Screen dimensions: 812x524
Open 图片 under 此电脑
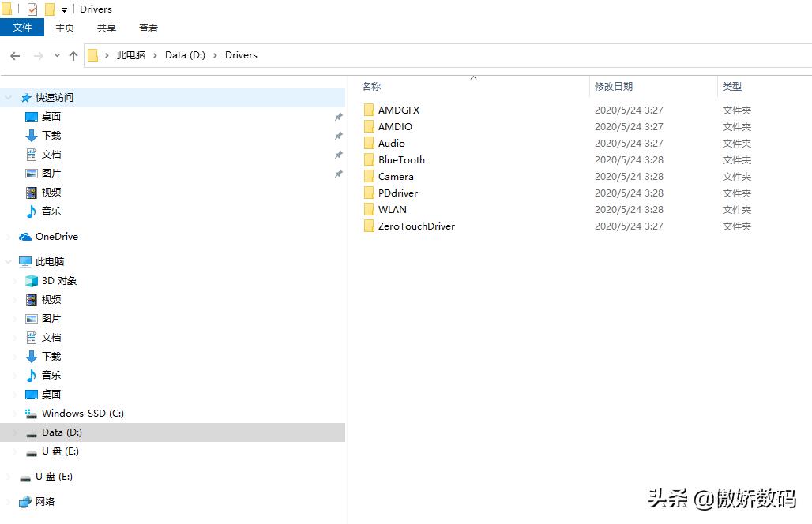51,318
